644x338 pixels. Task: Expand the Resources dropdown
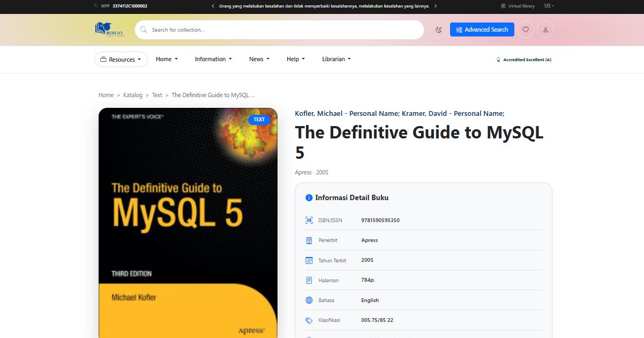[x=121, y=60]
